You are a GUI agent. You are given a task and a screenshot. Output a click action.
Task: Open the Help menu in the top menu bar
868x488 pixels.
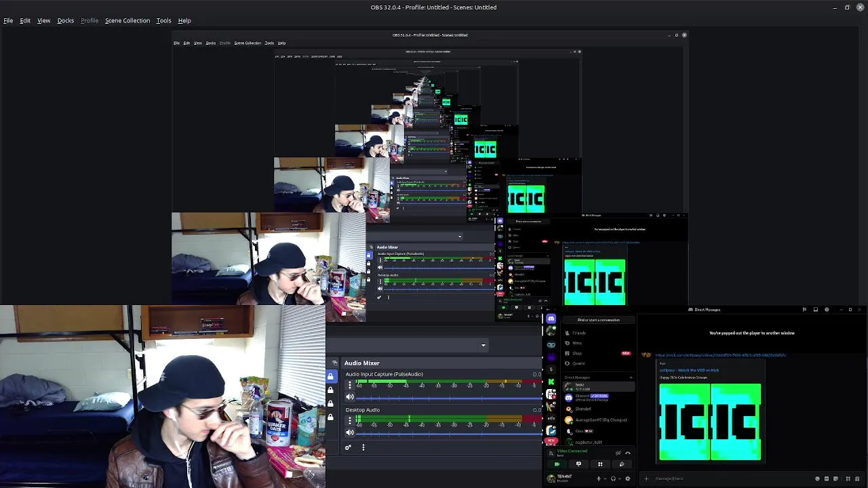(x=184, y=20)
